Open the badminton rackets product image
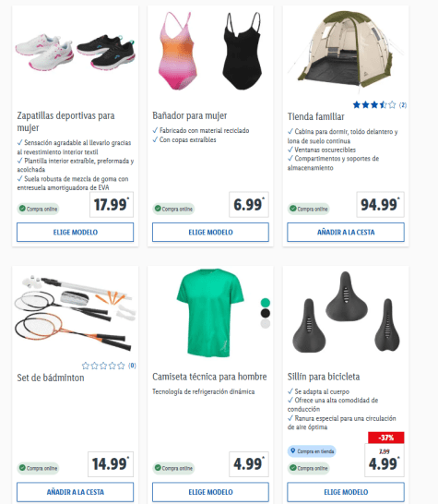438x504 pixels. pyautogui.click(x=75, y=312)
